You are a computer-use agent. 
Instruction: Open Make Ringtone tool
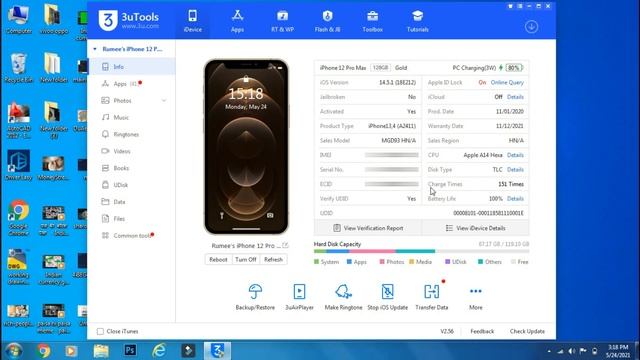click(343, 297)
